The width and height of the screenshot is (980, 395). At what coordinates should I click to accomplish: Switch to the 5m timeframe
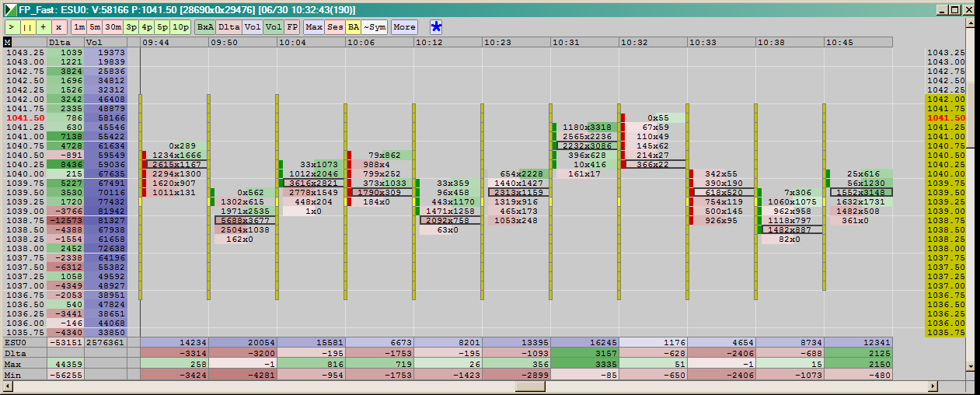[96, 26]
